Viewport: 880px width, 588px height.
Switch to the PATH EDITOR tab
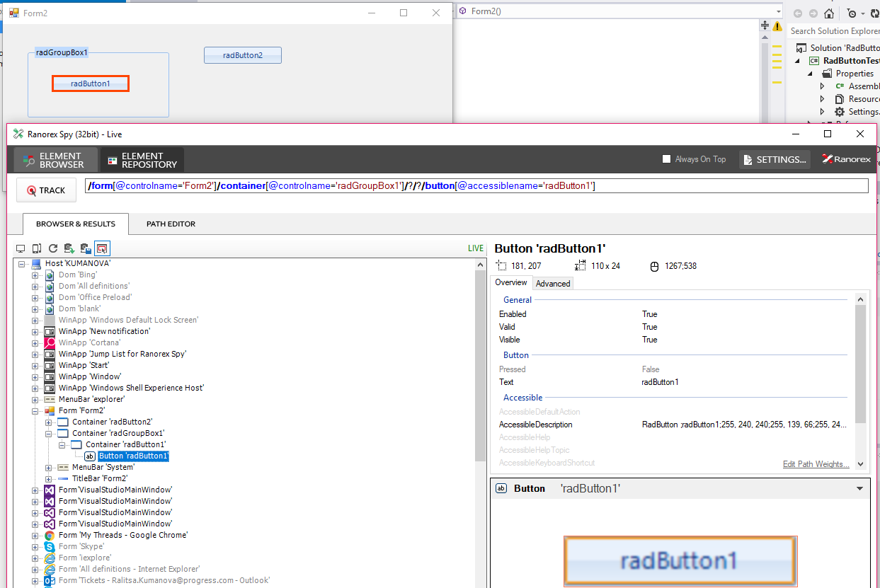tap(171, 224)
